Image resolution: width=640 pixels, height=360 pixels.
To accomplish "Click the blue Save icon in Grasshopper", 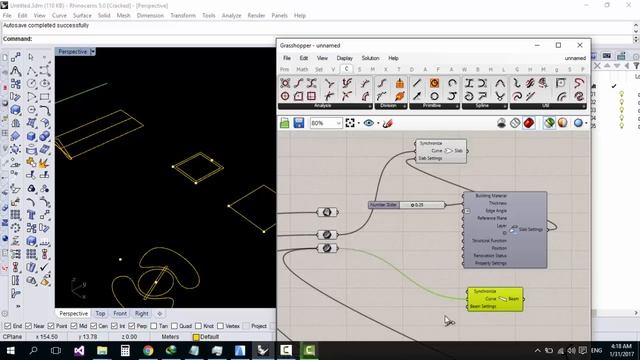I will point(299,123).
